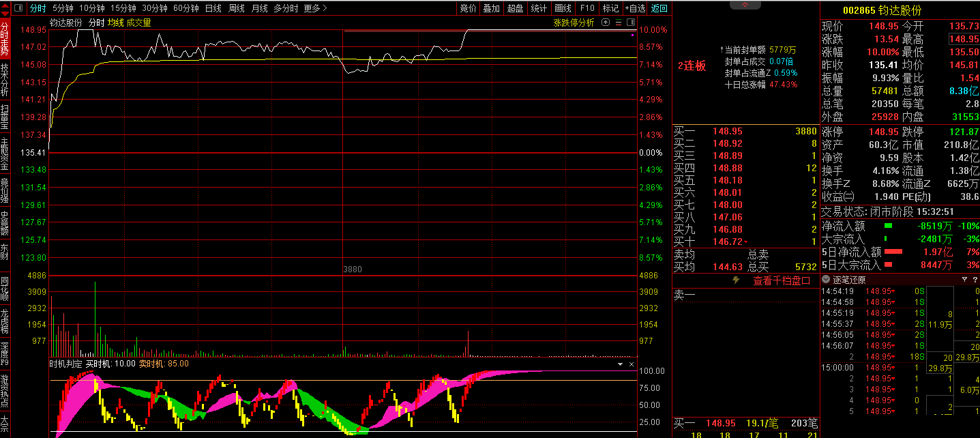Open the 主散资金 left sidebar tab
980x438 pixels.
5,154
